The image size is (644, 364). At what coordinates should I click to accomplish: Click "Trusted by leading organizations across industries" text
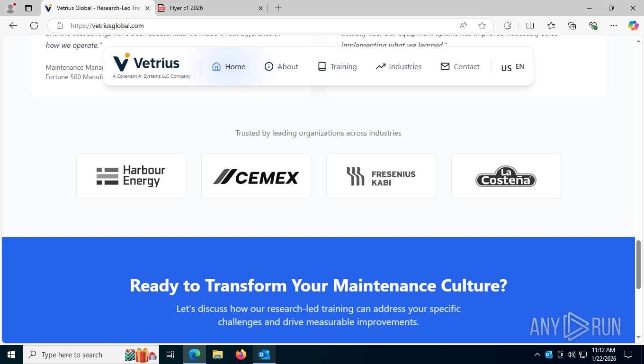coord(318,133)
